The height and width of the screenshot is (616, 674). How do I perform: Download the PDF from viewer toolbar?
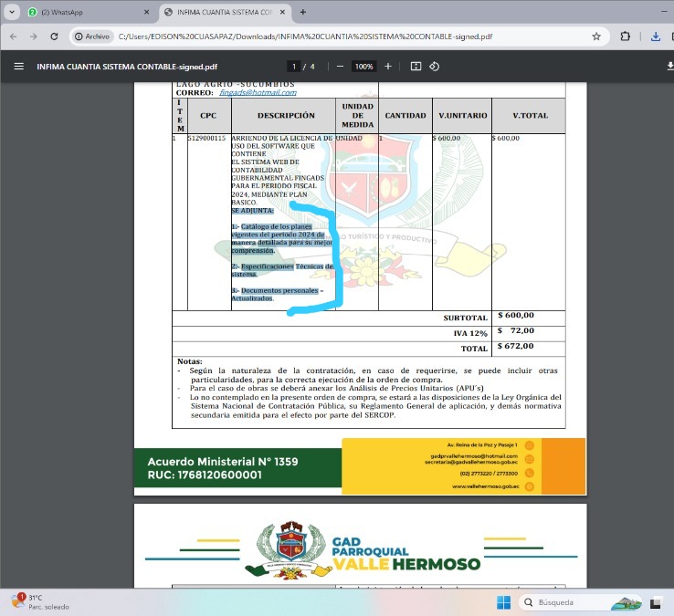coord(669,67)
